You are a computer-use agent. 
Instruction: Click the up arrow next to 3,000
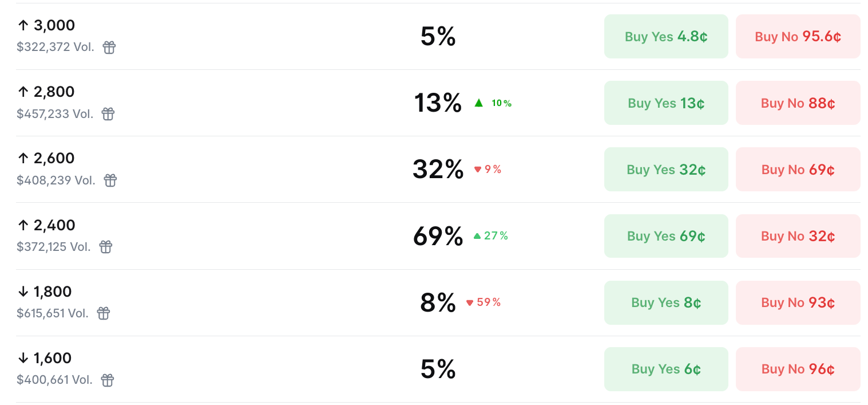22,25
